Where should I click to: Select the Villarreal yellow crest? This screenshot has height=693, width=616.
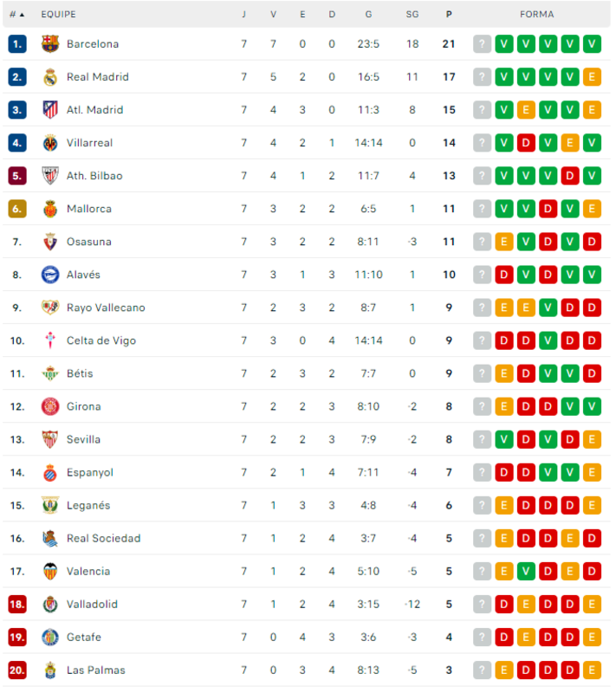pos(50,143)
